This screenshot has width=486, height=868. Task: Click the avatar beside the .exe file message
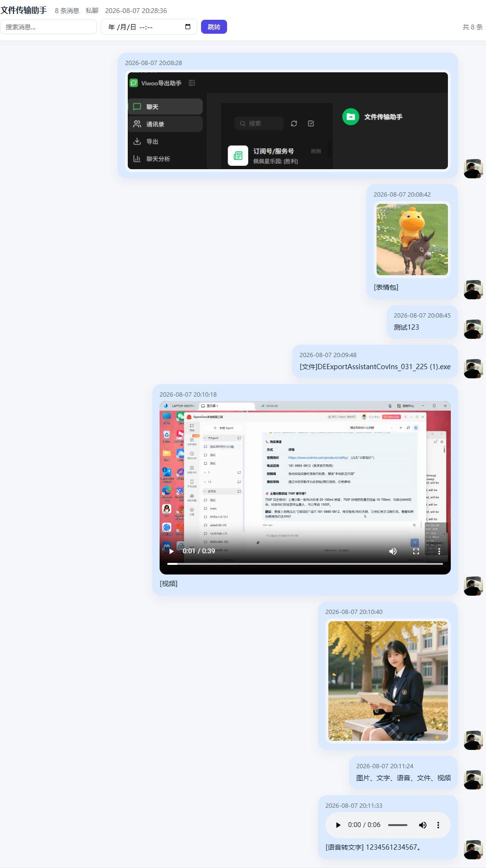(x=473, y=369)
